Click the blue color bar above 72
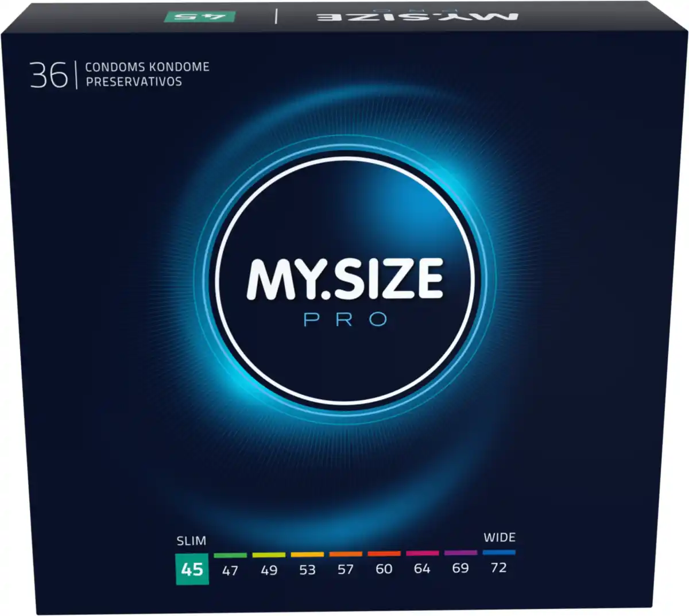The height and width of the screenshot is (616, 689). click(x=498, y=552)
